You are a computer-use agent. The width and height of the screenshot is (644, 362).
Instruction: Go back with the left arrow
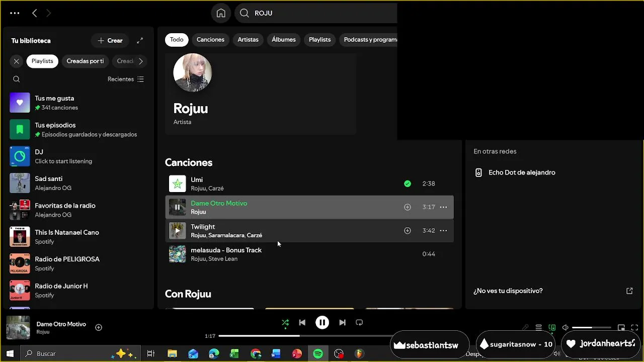pyautogui.click(x=34, y=13)
